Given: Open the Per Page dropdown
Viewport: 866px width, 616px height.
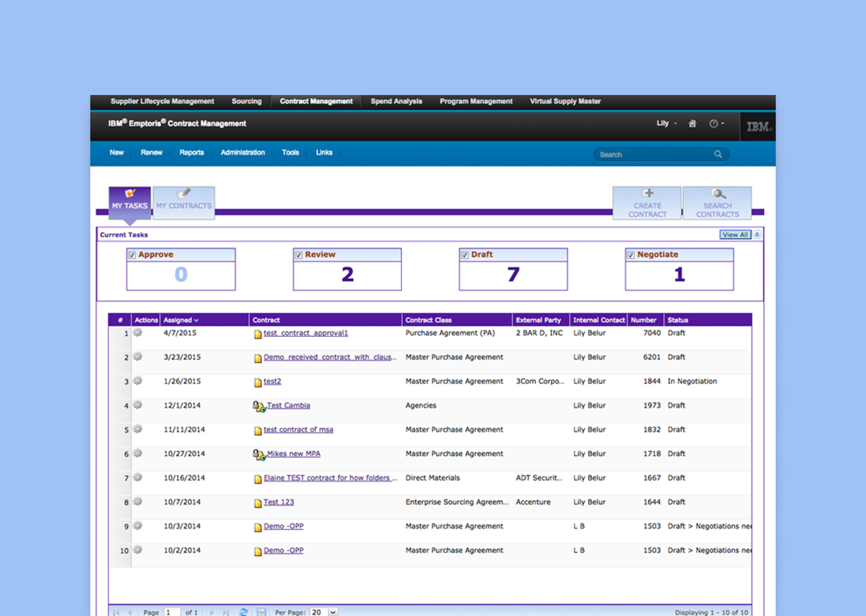Looking at the screenshot, I should 333,612.
